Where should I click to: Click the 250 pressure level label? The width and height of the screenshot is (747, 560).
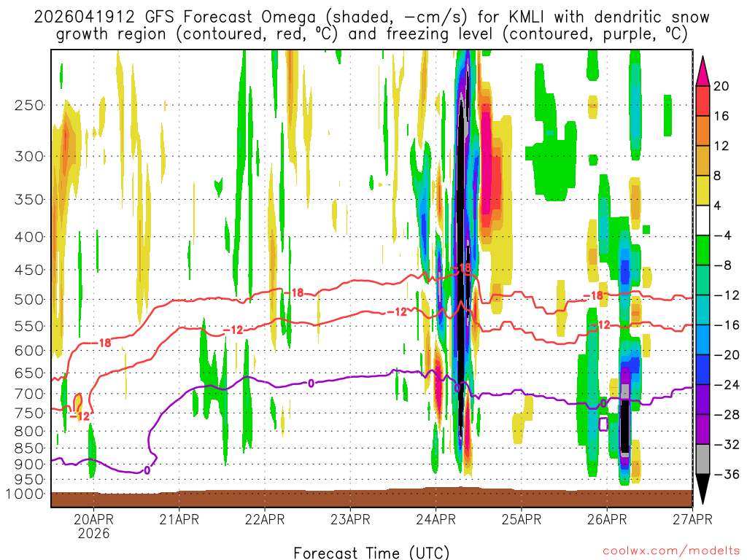click(x=29, y=105)
